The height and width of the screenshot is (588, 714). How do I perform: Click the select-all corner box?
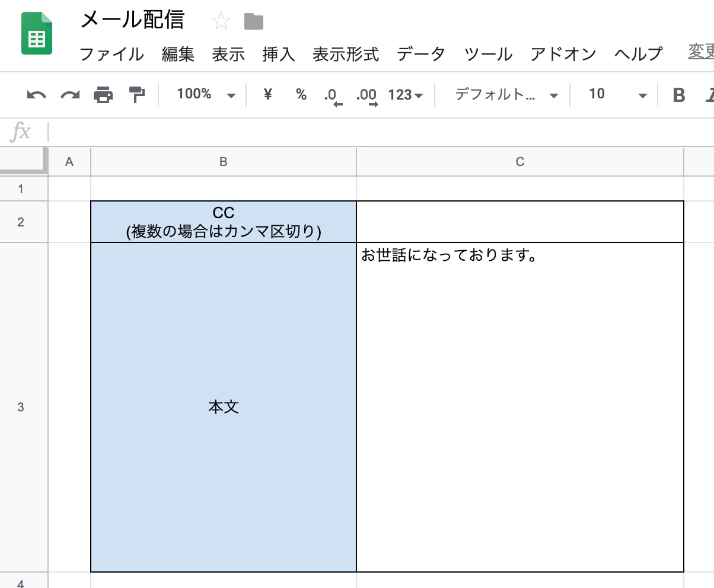[24, 161]
